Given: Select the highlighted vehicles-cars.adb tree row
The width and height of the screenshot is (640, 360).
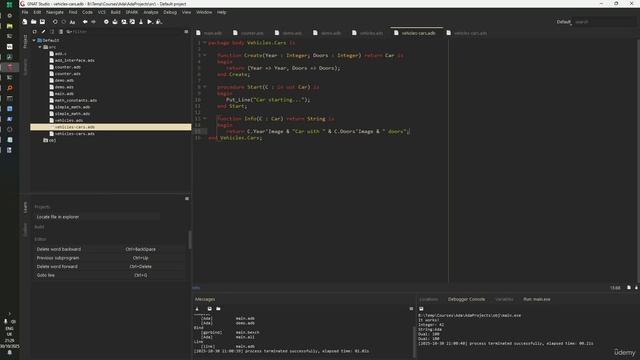Looking at the screenshot, I should (111, 127).
